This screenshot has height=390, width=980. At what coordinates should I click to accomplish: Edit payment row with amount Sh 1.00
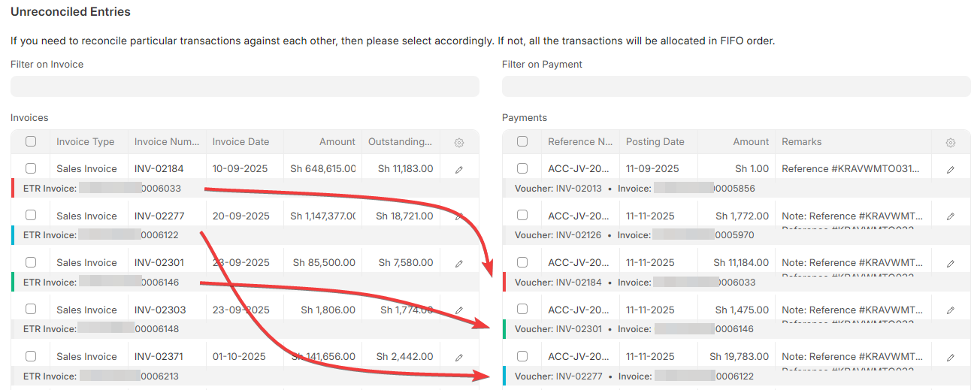coord(951,169)
